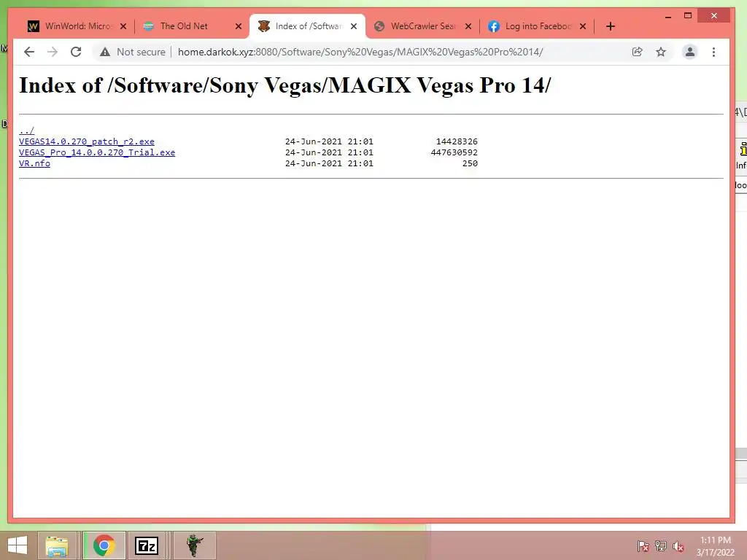Image resolution: width=747 pixels, height=560 pixels.
Task: Select the file size 447630592
Action: 454,152
